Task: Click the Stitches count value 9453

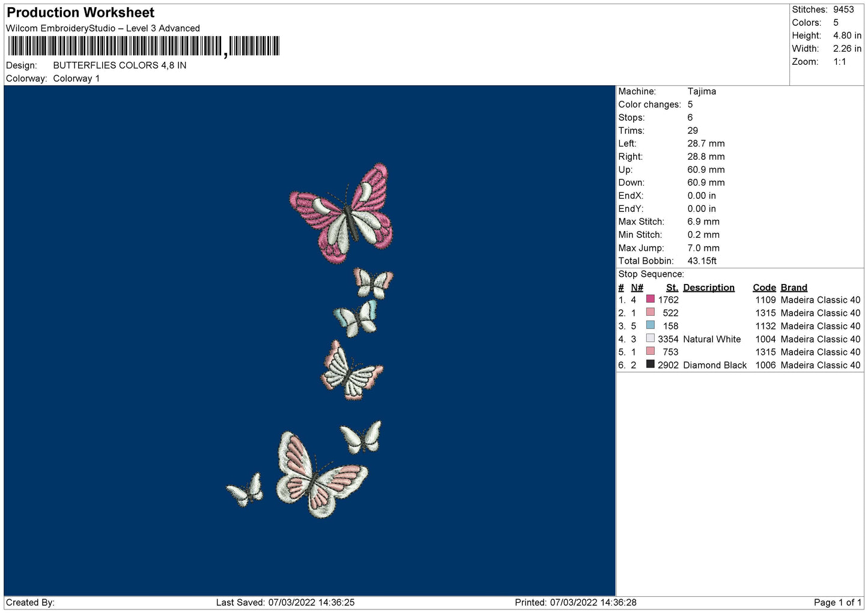Action: (x=843, y=10)
